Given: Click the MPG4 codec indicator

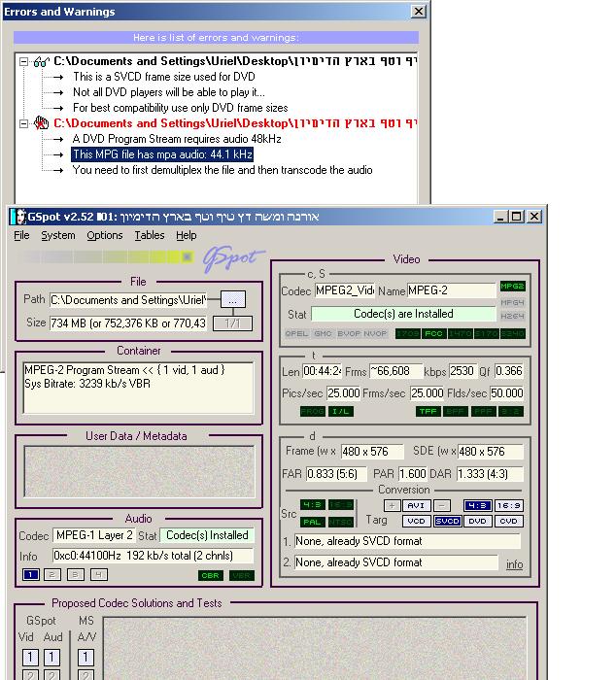Looking at the screenshot, I should 512,302.
